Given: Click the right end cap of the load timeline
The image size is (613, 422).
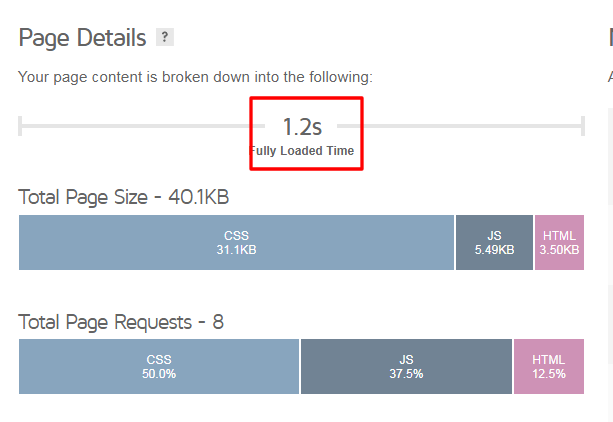Looking at the screenshot, I should pyautogui.click(x=583, y=126).
